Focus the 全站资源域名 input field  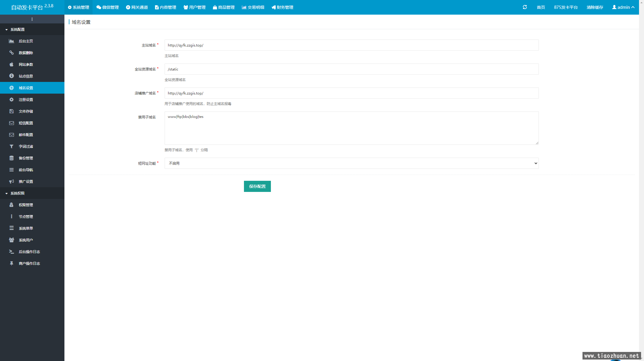[351, 69]
